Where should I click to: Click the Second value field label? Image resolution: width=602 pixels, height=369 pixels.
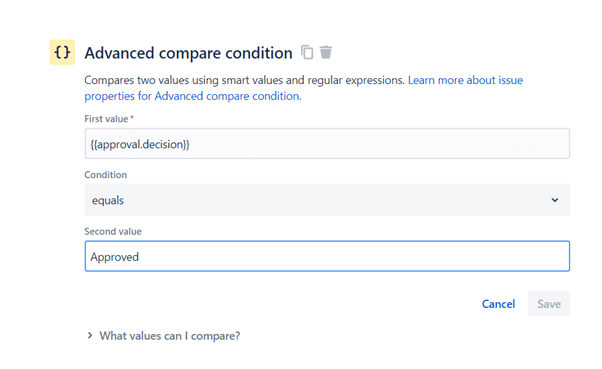[x=113, y=232]
